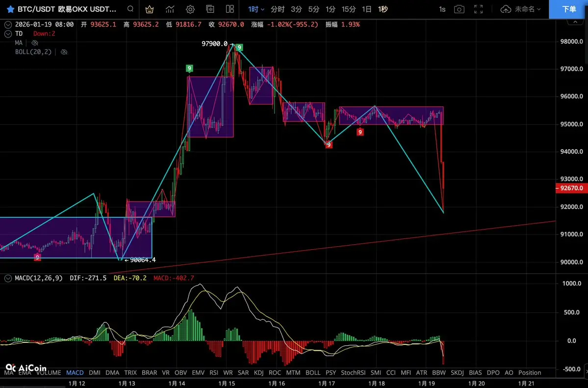Screen dimensions: 588x388
Task: Click the cloud upload save icon
Action: coord(506,9)
